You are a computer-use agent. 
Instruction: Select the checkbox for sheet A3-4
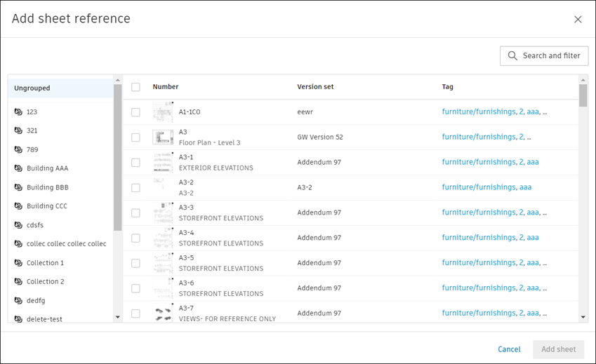tap(135, 238)
